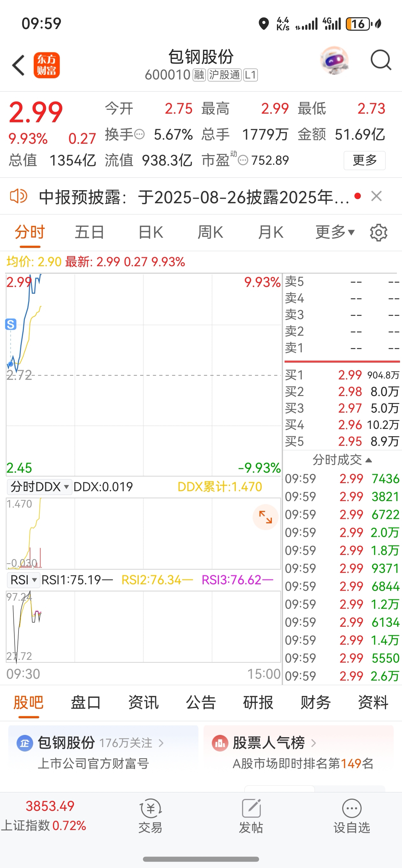The width and height of the screenshot is (402, 868).
Task: Switch to the 月K tab
Action: (271, 232)
